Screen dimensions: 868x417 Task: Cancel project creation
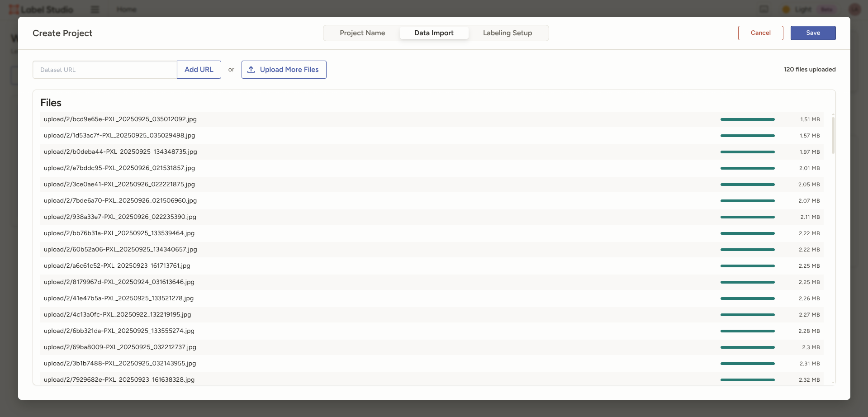tap(760, 33)
